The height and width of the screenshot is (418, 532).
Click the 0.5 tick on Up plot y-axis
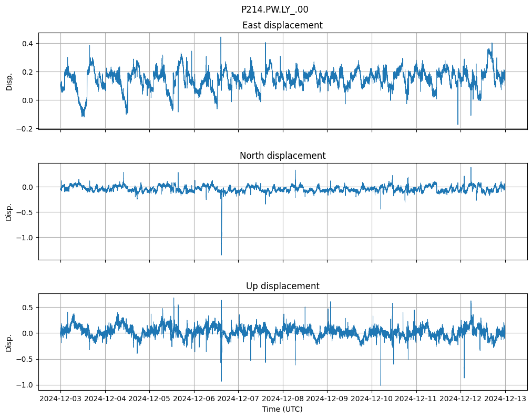pyautogui.click(x=26, y=307)
